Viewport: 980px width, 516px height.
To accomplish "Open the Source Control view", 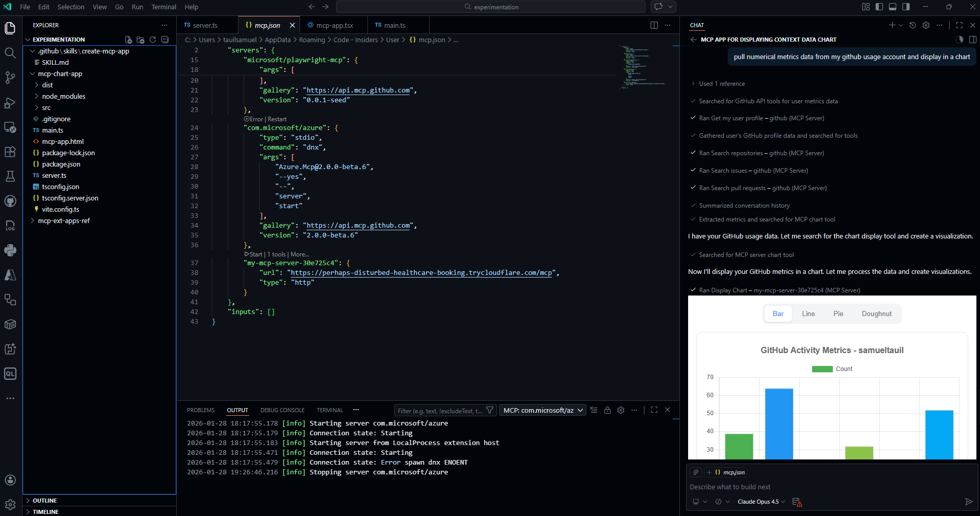I will (x=10, y=77).
